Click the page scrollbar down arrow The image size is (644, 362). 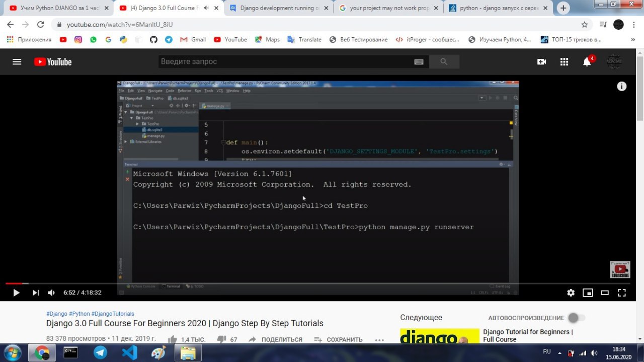640,340
